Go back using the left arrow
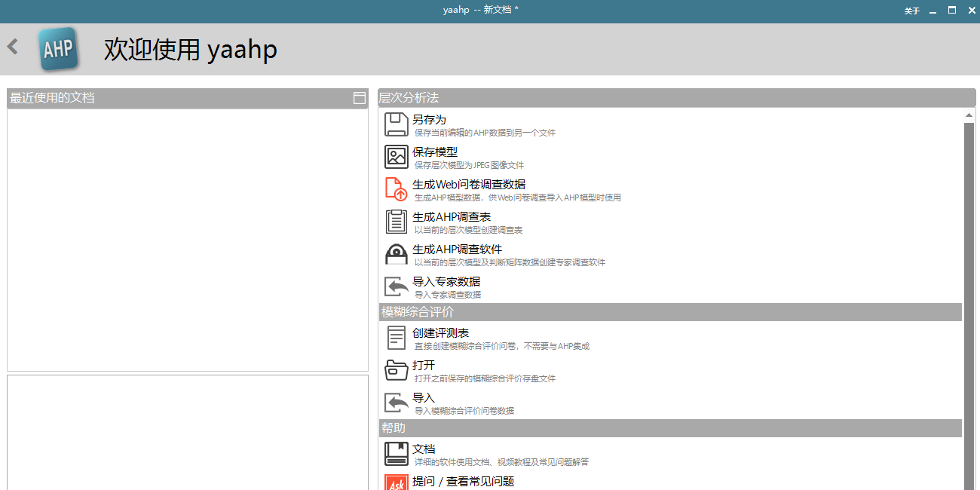This screenshot has height=490, width=980. point(13,47)
